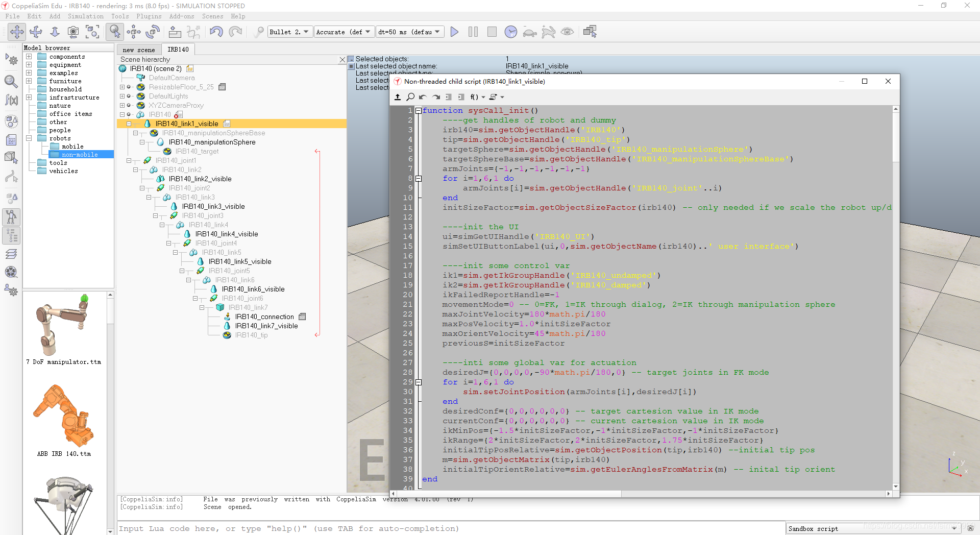
Task: Collapse the IRB140_link1_visible hierarchy node
Action: (129, 124)
